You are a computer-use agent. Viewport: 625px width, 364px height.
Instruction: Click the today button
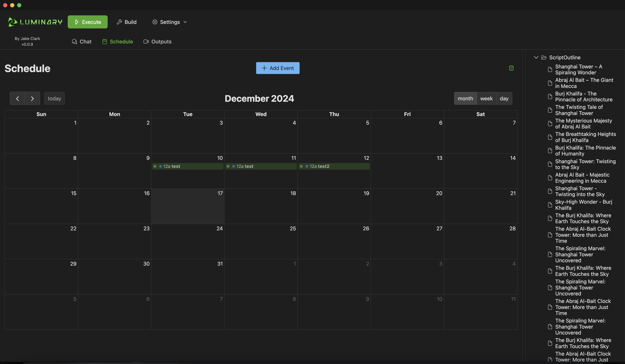click(54, 98)
